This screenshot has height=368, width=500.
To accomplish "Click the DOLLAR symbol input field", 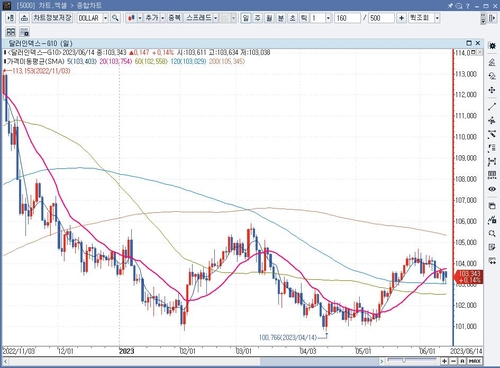I will [x=90, y=18].
